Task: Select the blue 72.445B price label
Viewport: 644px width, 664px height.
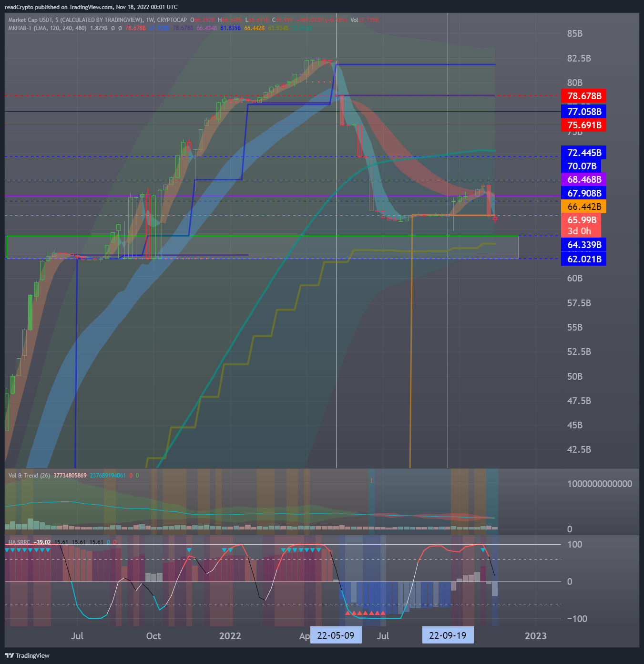Action: pyautogui.click(x=584, y=153)
